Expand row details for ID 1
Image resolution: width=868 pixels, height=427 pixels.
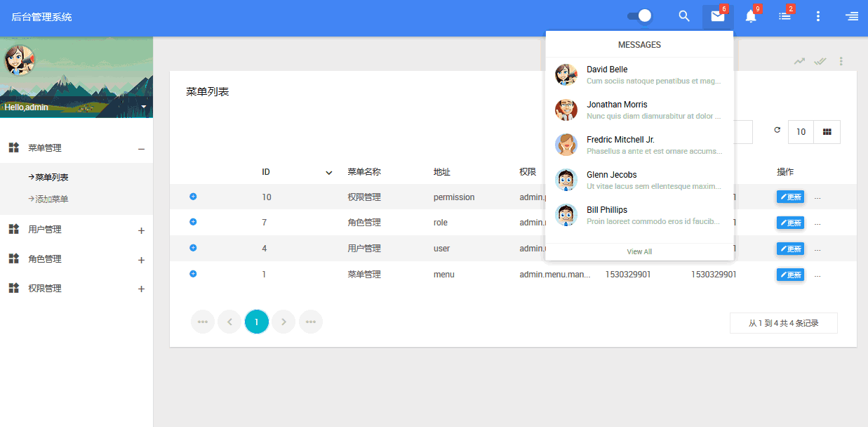coord(193,274)
